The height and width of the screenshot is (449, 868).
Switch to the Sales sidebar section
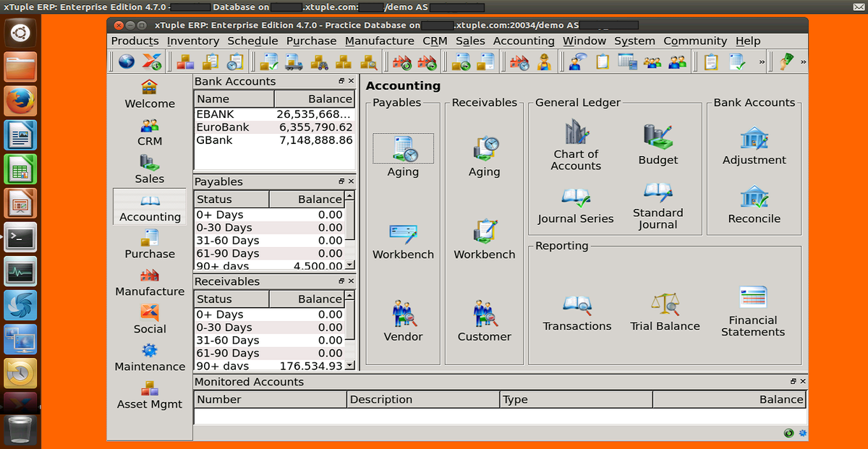(x=150, y=169)
